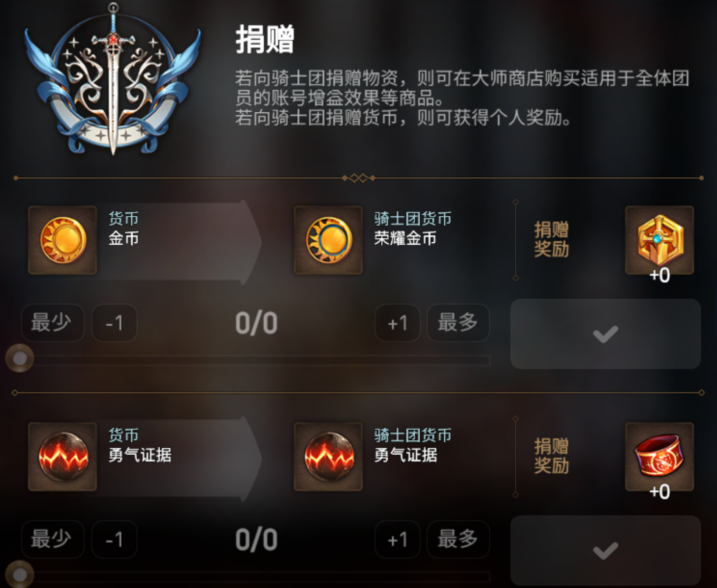
Task: Set gold coin amount to 最多
Action: pos(458,322)
